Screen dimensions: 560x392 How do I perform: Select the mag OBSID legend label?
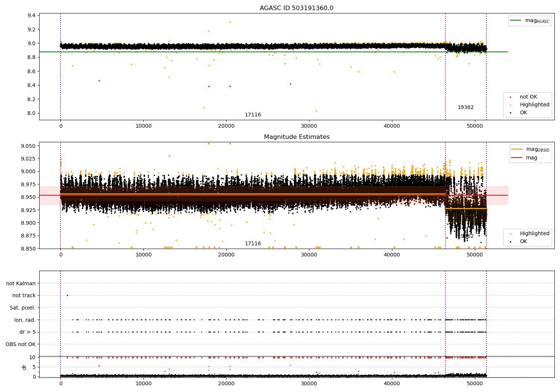(538, 149)
